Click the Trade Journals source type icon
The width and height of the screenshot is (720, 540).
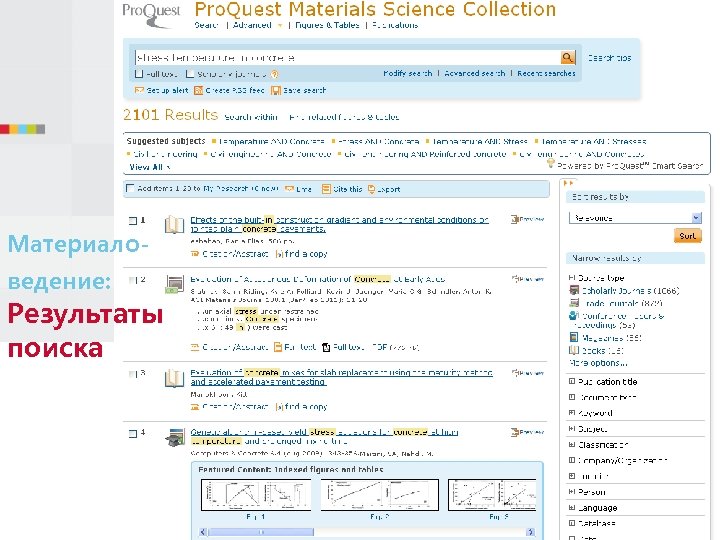click(x=574, y=303)
